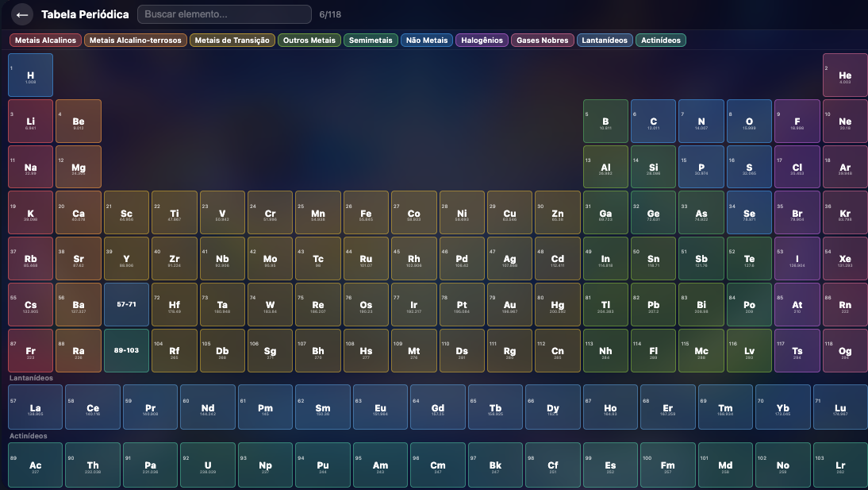The width and height of the screenshot is (868, 490).
Task: Click the Copernicium (Cn) tile
Action: 558,351
